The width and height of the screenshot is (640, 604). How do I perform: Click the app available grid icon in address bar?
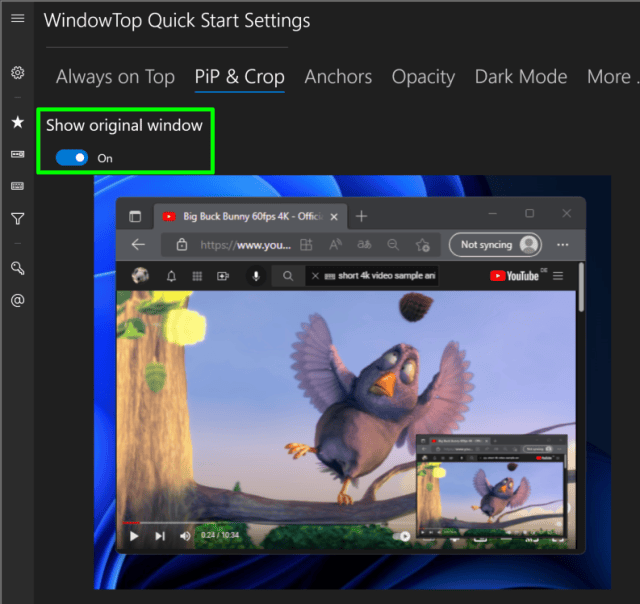306,245
